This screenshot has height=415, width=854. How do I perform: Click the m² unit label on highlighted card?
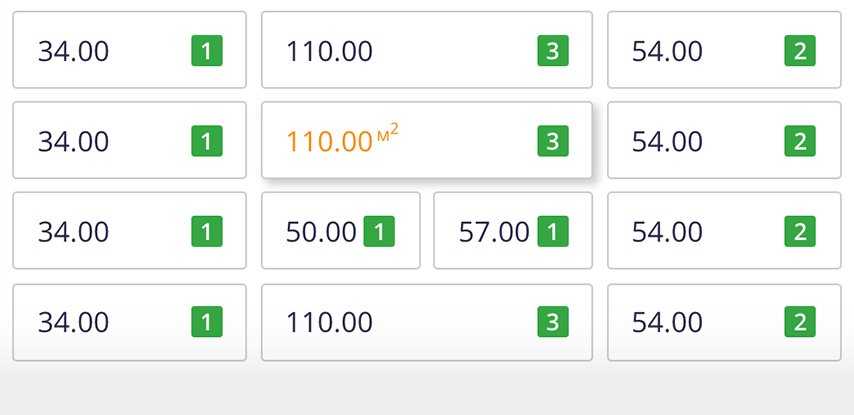click(387, 132)
